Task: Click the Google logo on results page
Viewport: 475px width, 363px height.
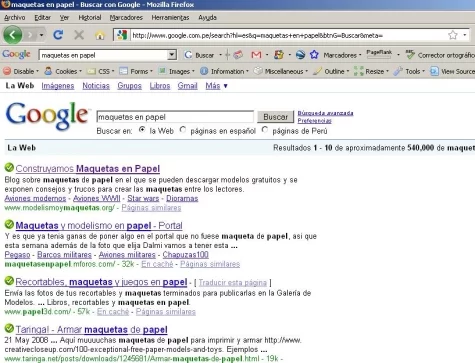Action: pos(47,116)
